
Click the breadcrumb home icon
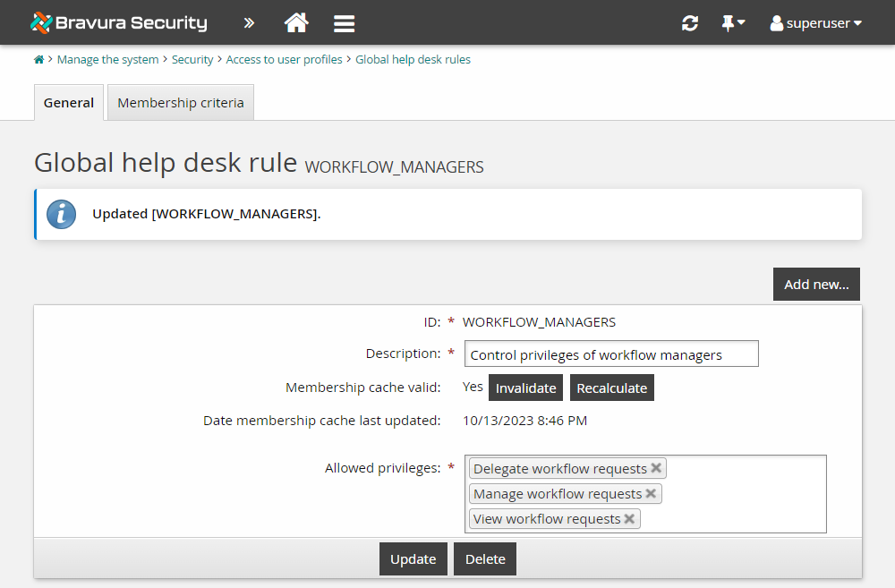[38, 59]
